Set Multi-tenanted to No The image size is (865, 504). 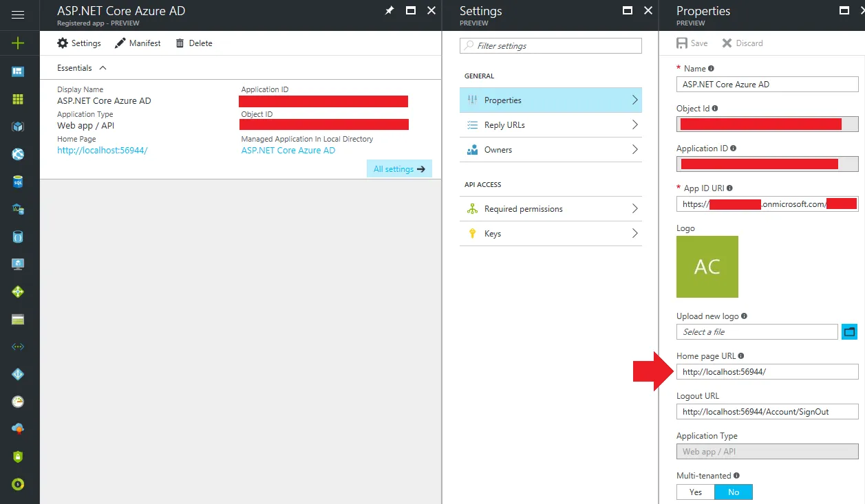point(734,492)
